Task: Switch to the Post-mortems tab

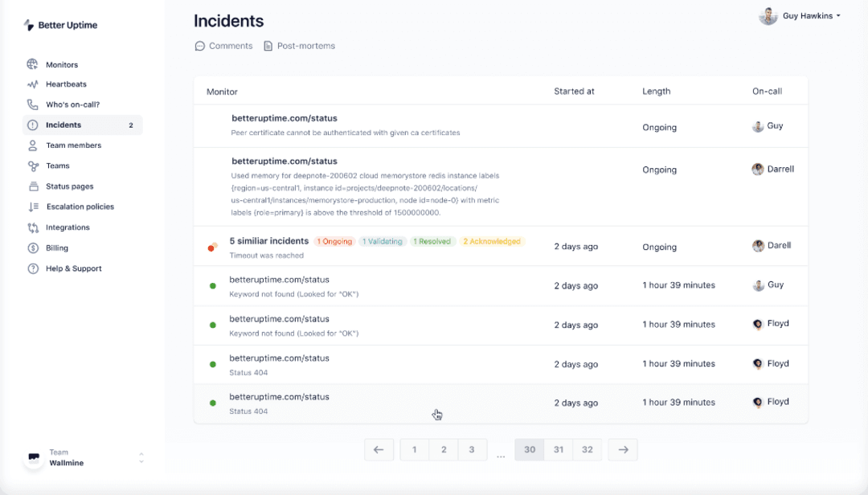Action: [x=299, y=46]
